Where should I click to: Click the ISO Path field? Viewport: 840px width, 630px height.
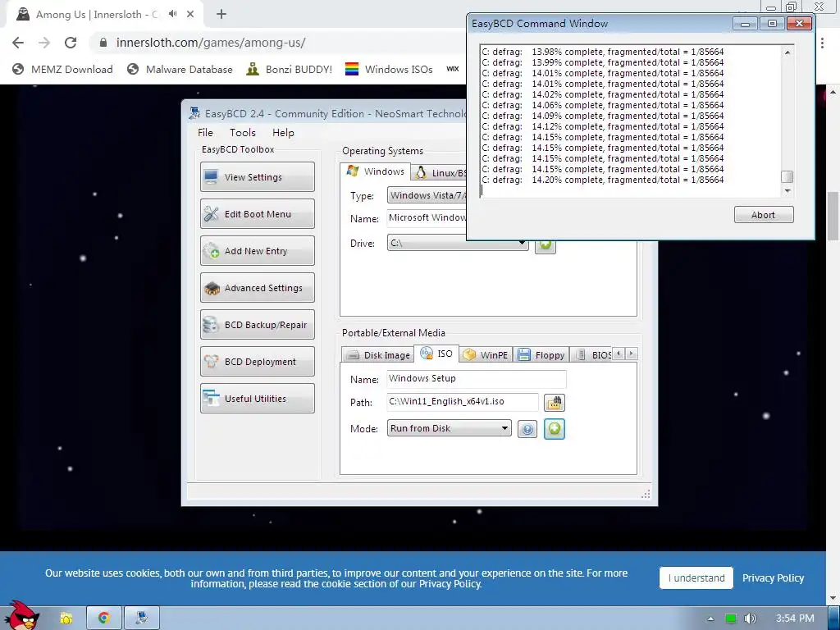tap(463, 401)
